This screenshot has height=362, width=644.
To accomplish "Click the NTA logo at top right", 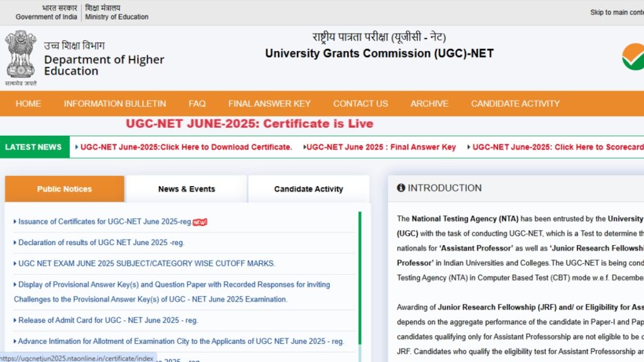I will tap(634, 55).
